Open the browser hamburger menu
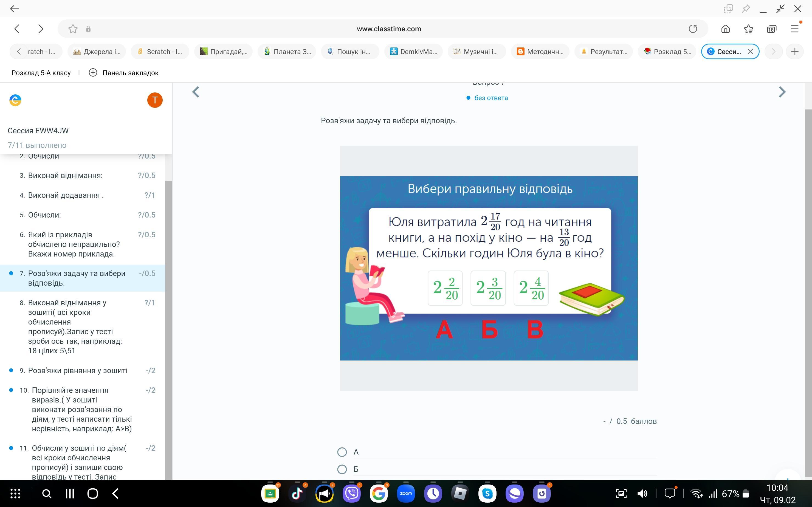Image resolution: width=812 pixels, height=507 pixels. pos(794,29)
